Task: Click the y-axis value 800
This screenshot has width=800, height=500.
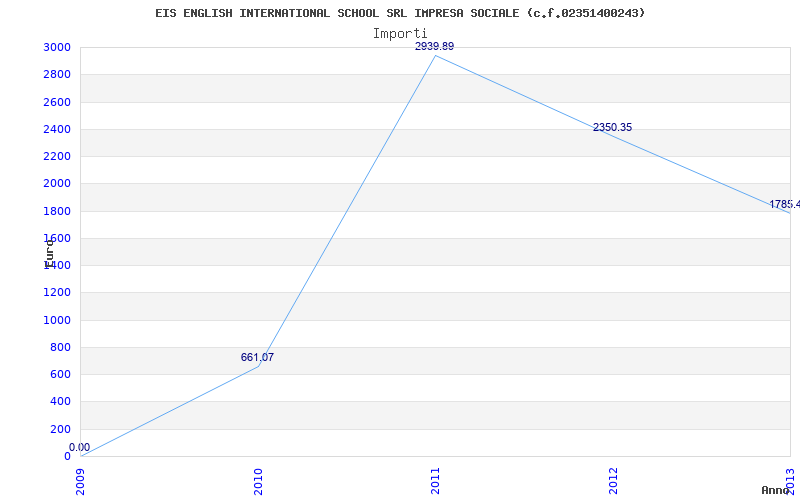Action: point(61,347)
